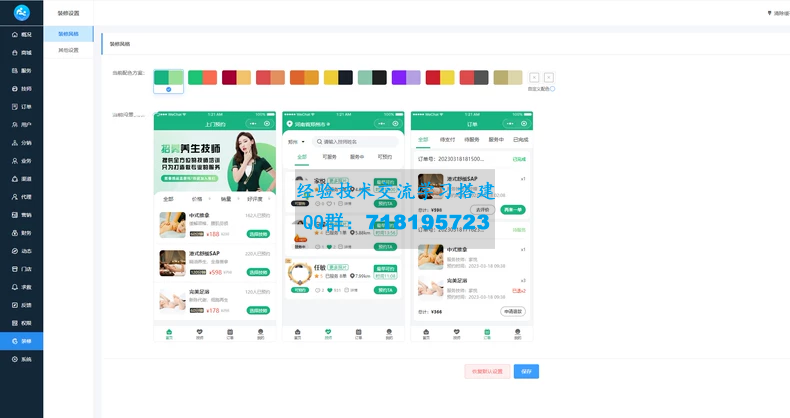Viewport: 790px width, 418px height.
Task: Open 系统 system settings in the sidebar
Action: point(21,359)
